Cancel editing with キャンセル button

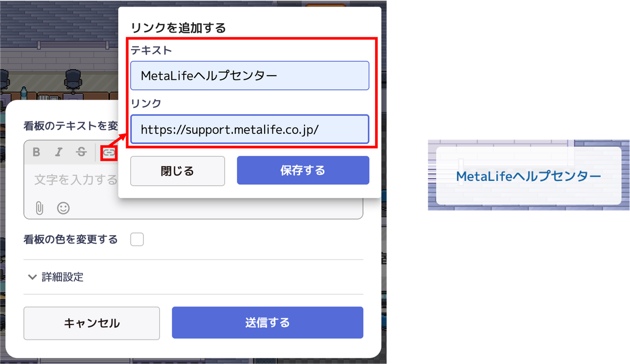tap(92, 323)
